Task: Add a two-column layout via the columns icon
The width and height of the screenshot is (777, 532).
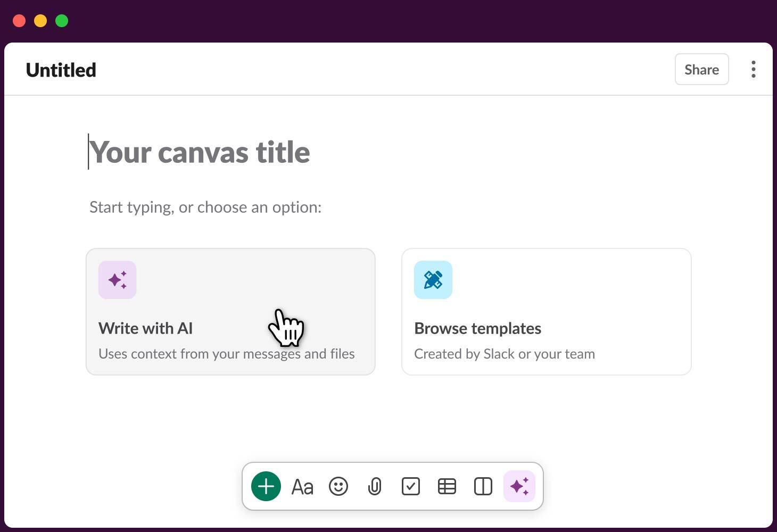Action: click(x=483, y=486)
